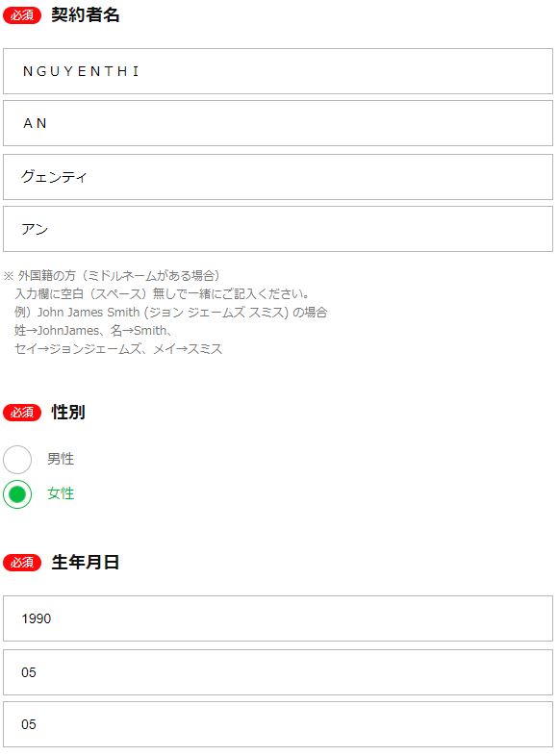Image resolution: width=558 pixels, height=756 pixels.
Task: Select the グェンティ katakana surname field
Action: (278, 177)
